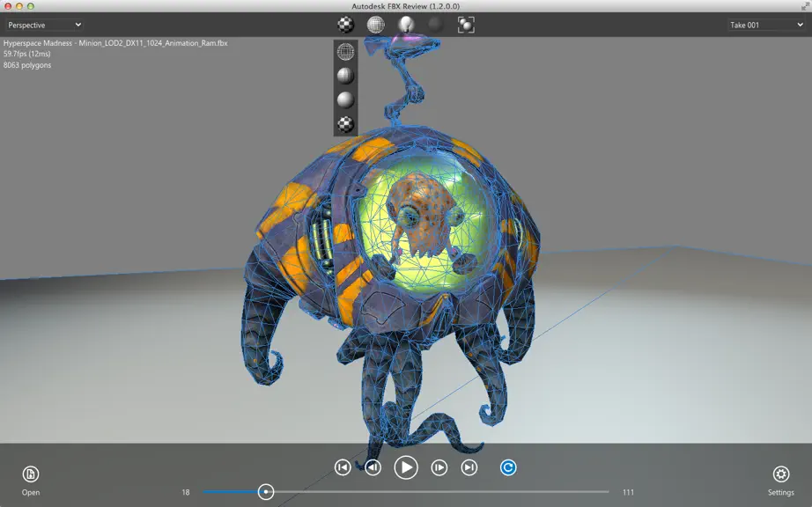
Task: Open the wireframe shading mode toolbar icon
Action: tap(376, 25)
